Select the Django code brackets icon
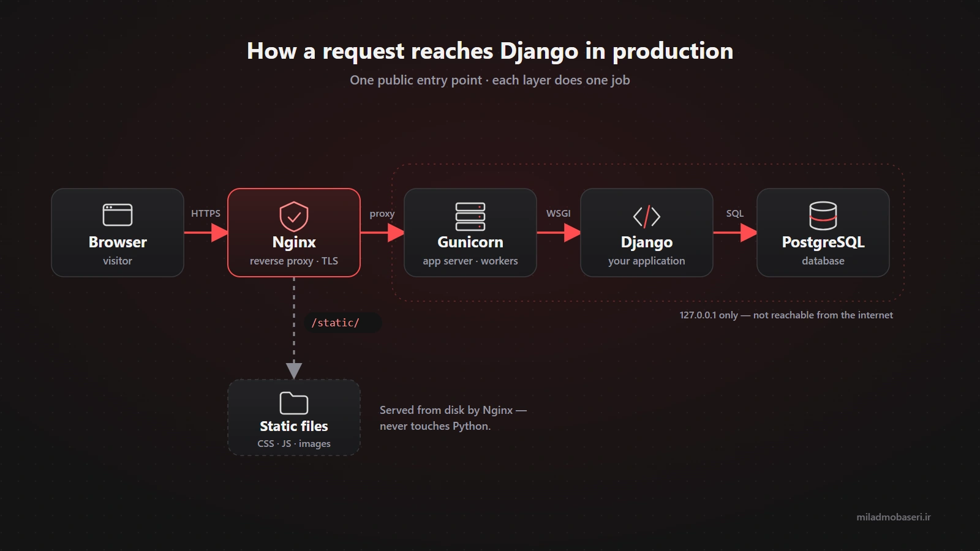The width and height of the screenshot is (980, 551). (x=647, y=216)
